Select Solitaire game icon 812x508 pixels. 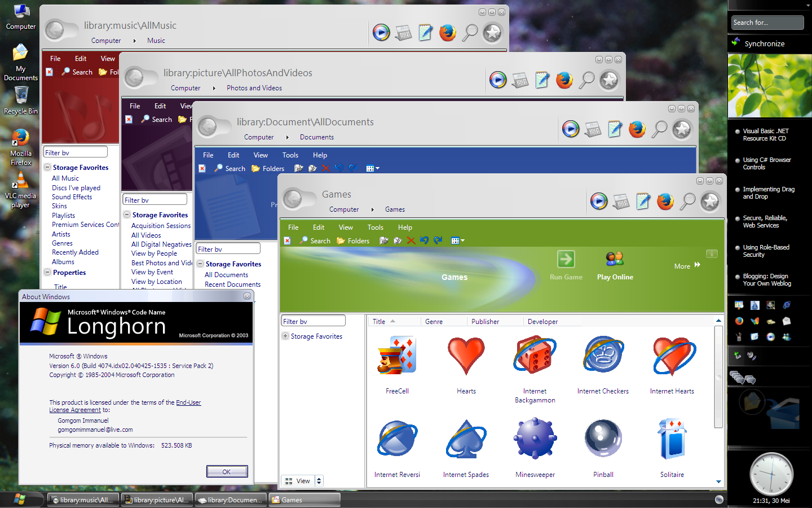(672, 438)
